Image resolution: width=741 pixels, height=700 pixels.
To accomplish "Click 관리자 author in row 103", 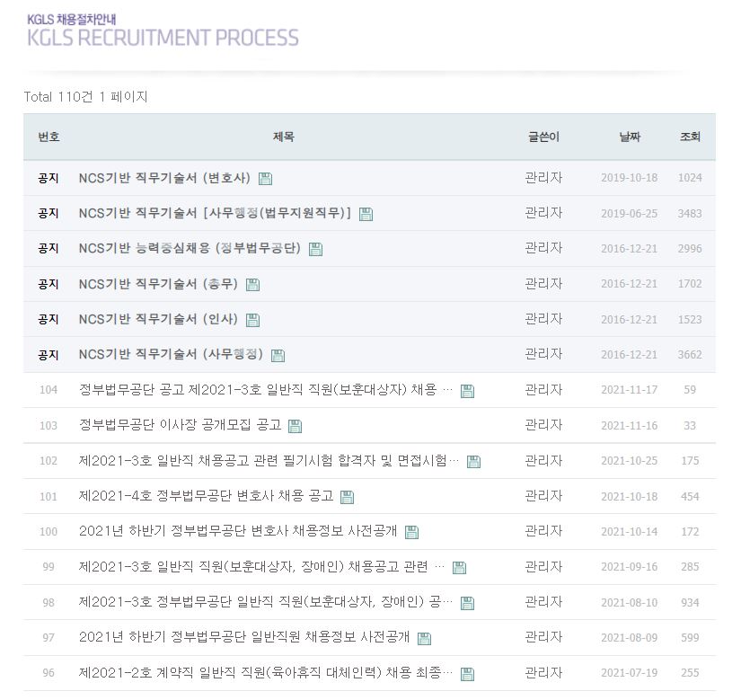I will tap(543, 425).
